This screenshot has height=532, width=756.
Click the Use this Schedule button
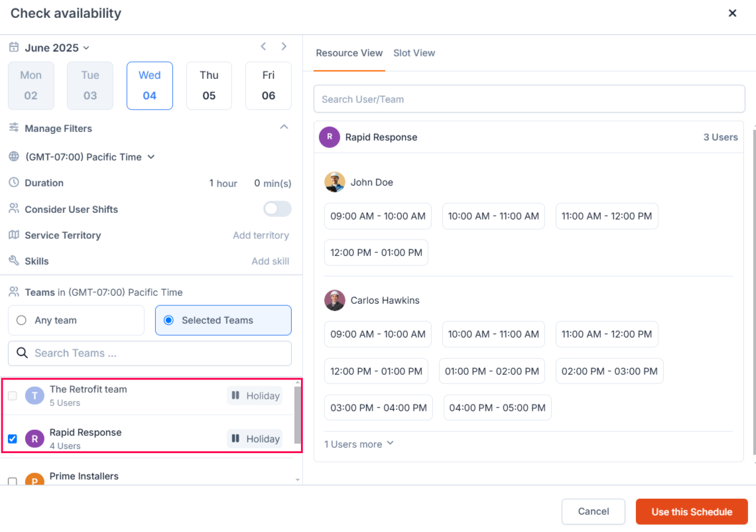click(692, 512)
